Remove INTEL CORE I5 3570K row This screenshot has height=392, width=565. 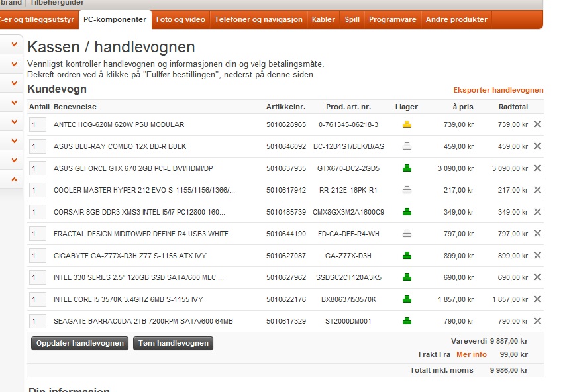click(537, 299)
